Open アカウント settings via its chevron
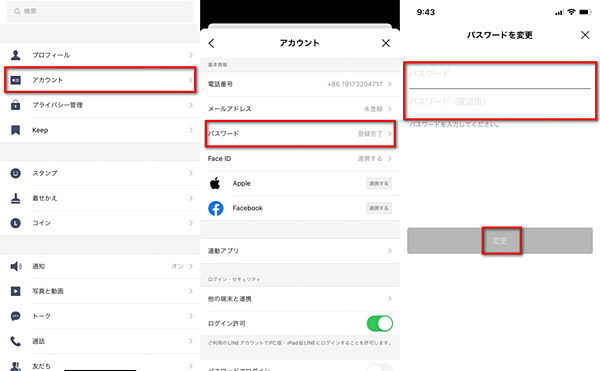The width and height of the screenshot is (600, 371). 191,80
